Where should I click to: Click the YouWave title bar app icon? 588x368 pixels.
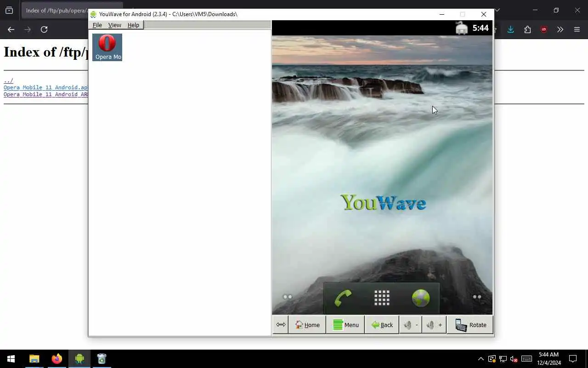(94, 14)
